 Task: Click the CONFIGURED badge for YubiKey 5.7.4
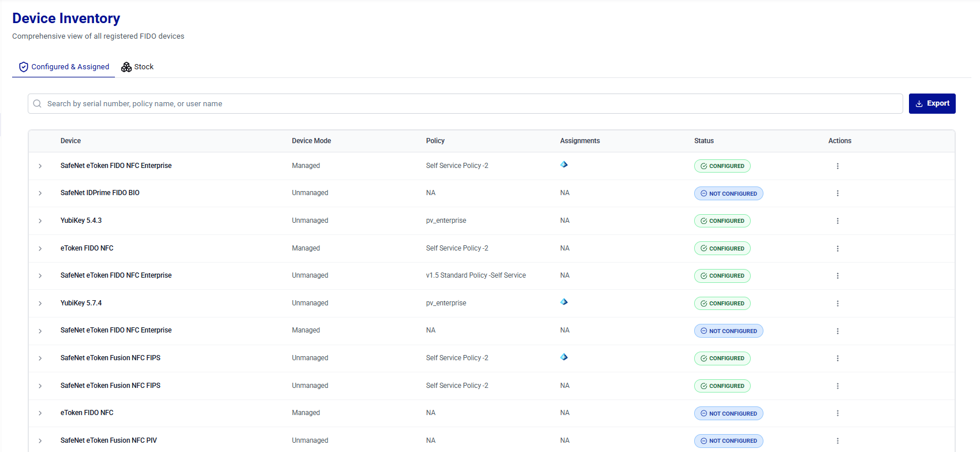pyautogui.click(x=722, y=304)
